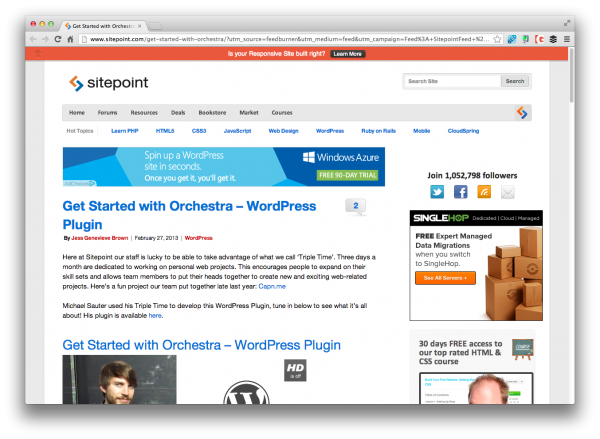The width and height of the screenshot is (600, 439).
Task: Focus the Search Site text field
Action: (x=453, y=81)
